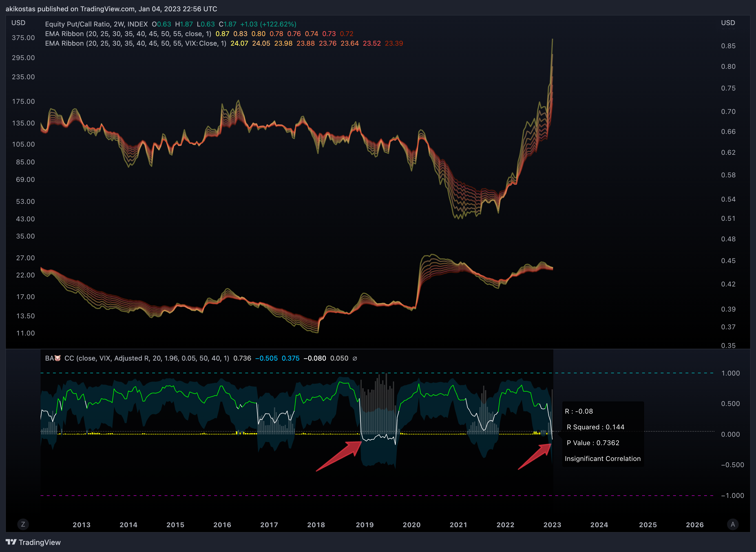Click the 2016 time axis label
The width and height of the screenshot is (756, 552).
(222, 525)
